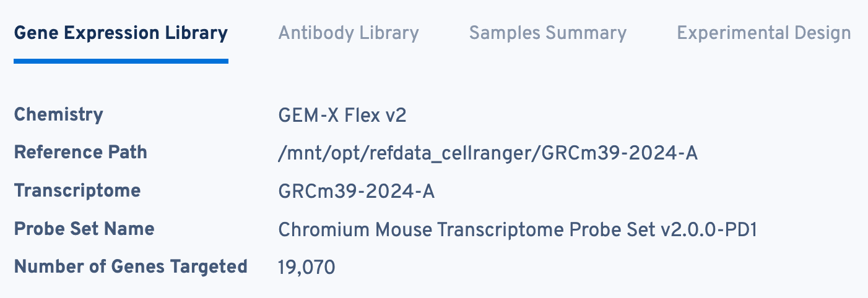Click the Transcriptome field label

(x=77, y=190)
